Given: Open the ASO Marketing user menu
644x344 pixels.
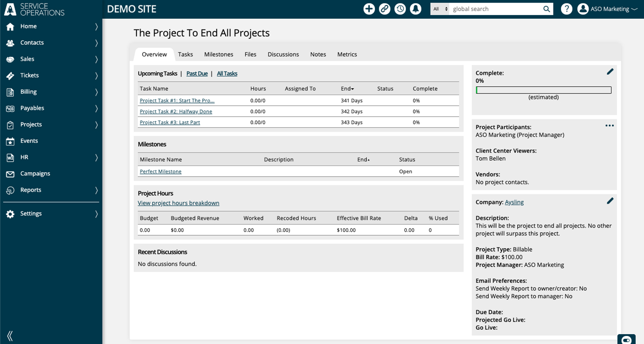Looking at the screenshot, I should [608, 9].
